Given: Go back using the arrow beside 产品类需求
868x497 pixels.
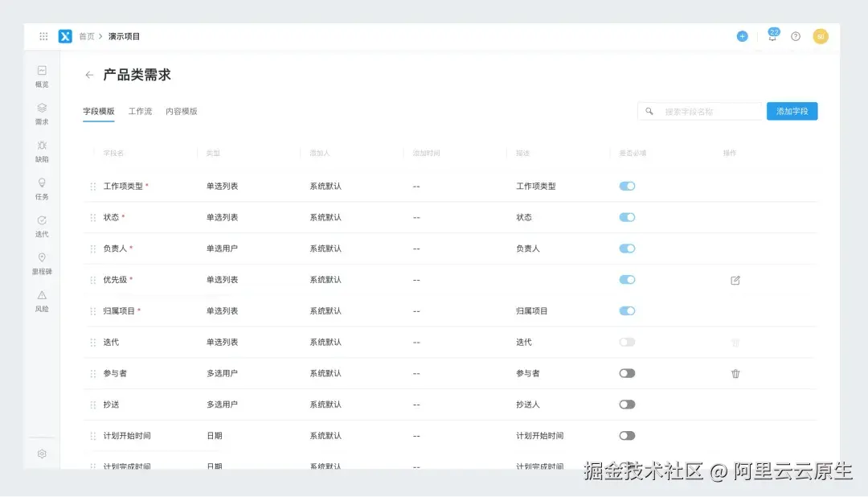Looking at the screenshot, I should pyautogui.click(x=89, y=74).
